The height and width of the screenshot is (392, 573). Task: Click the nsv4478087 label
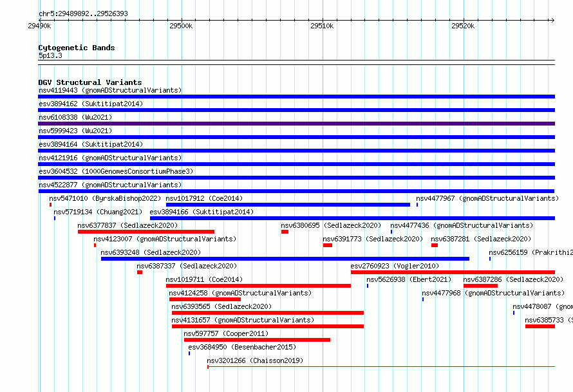pos(543,306)
